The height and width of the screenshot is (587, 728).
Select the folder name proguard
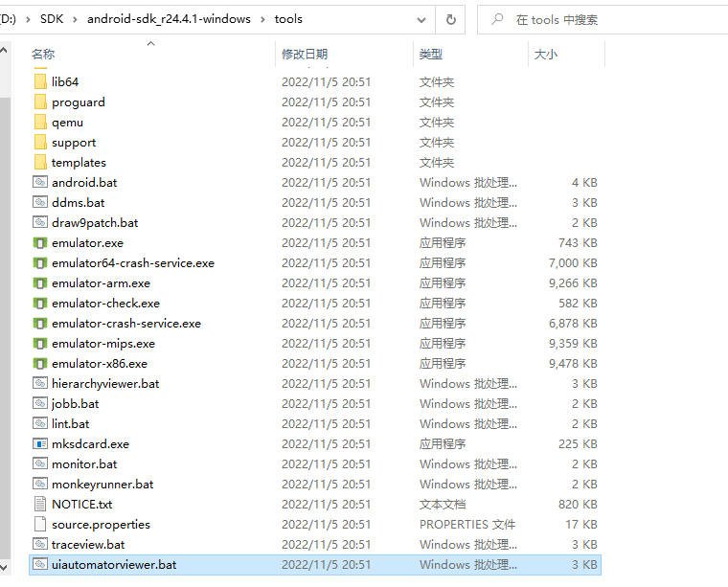pyautogui.click(x=78, y=102)
